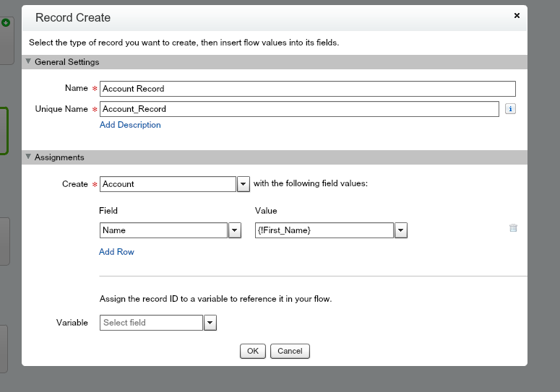The width and height of the screenshot is (560, 392).
Task: Open the Value column dropdown arrow
Action: tap(401, 230)
